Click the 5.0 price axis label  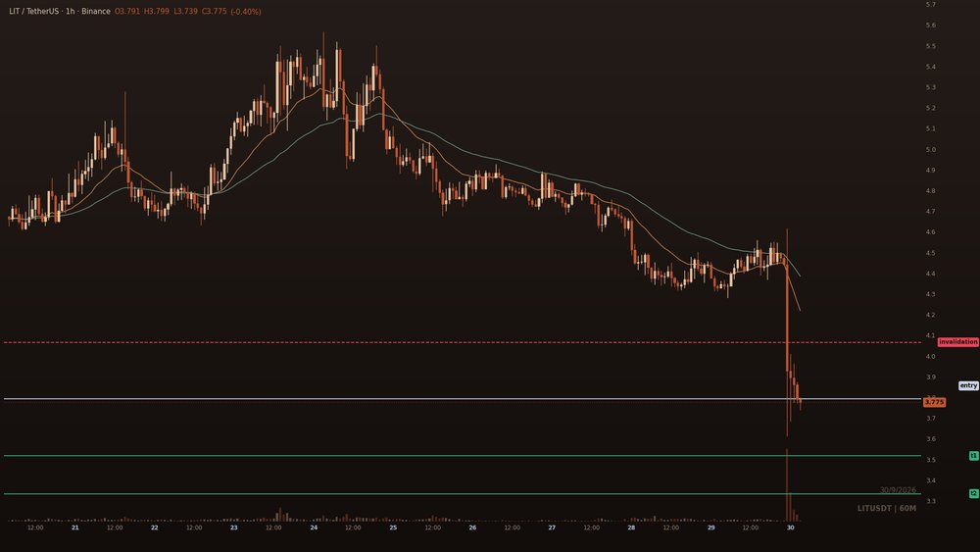(931, 149)
